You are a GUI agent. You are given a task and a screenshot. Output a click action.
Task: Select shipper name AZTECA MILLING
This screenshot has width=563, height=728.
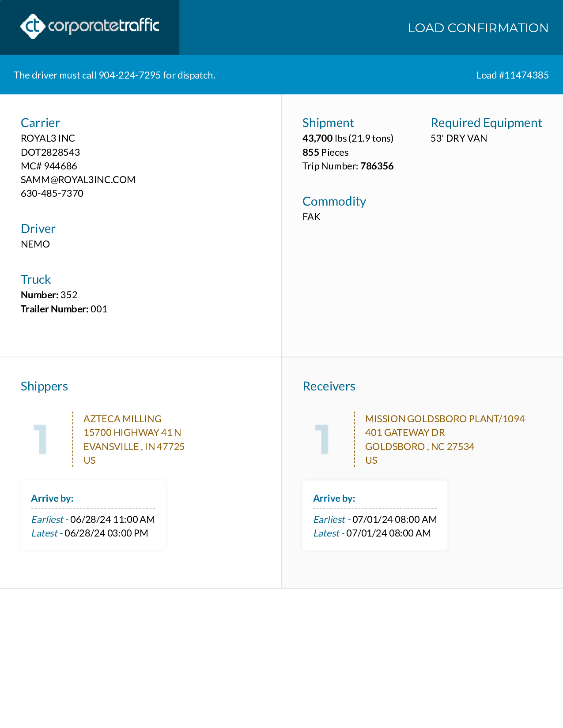click(x=123, y=419)
